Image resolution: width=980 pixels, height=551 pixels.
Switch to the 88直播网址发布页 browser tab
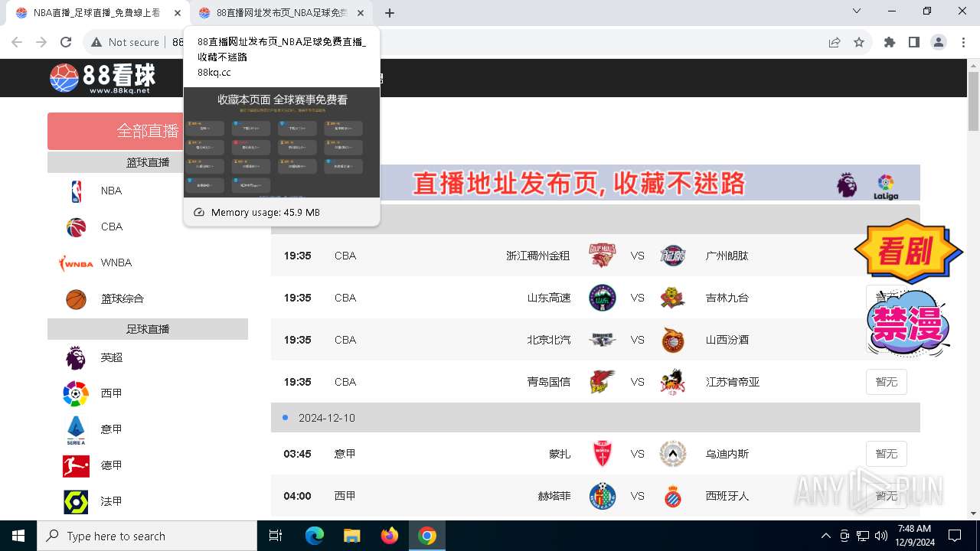[280, 13]
